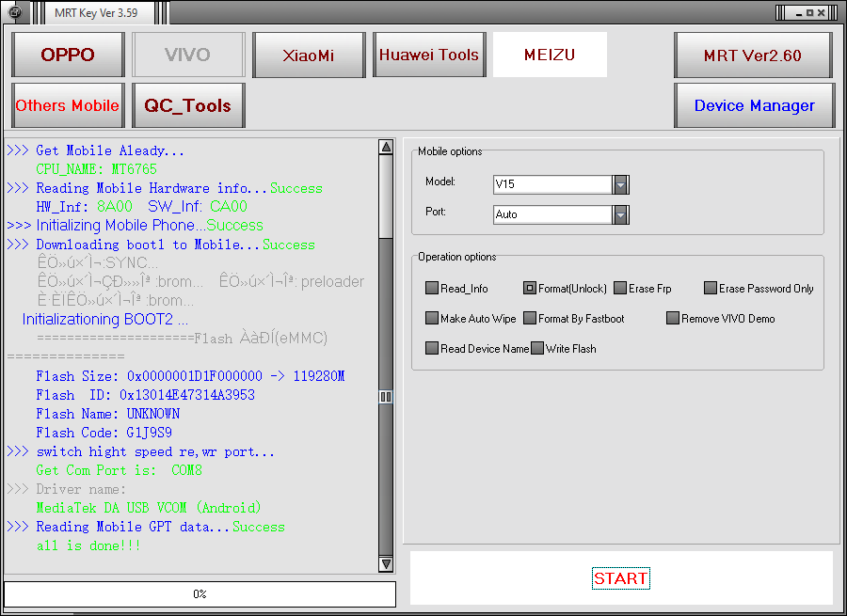Click the Port field showing Auto
Viewport: 847px width, 616px height.
(x=552, y=214)
